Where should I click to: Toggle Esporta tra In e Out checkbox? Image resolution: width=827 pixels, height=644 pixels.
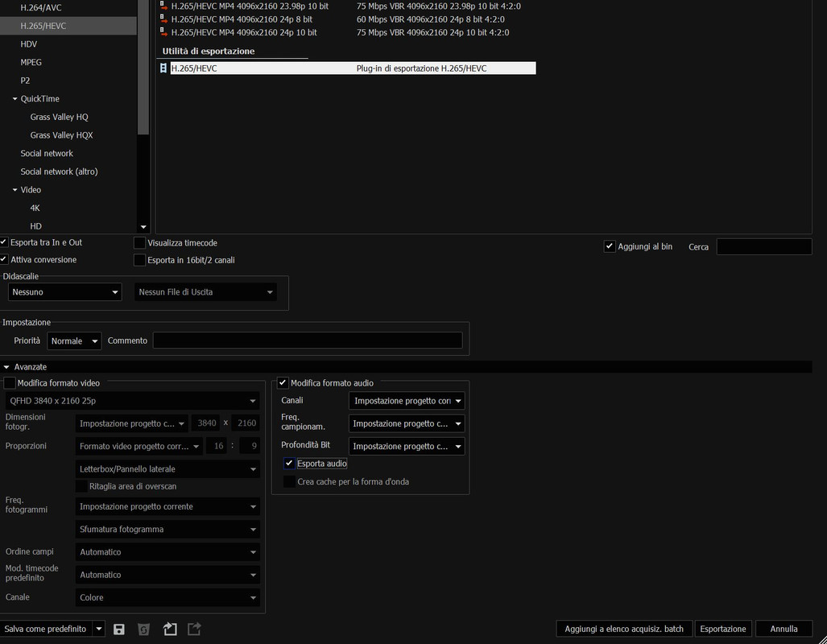4,242
